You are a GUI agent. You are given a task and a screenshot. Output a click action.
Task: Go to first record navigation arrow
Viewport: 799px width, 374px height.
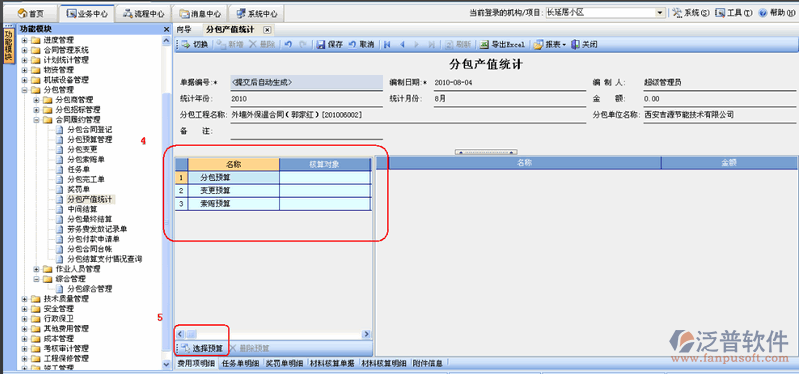point(387,44)
